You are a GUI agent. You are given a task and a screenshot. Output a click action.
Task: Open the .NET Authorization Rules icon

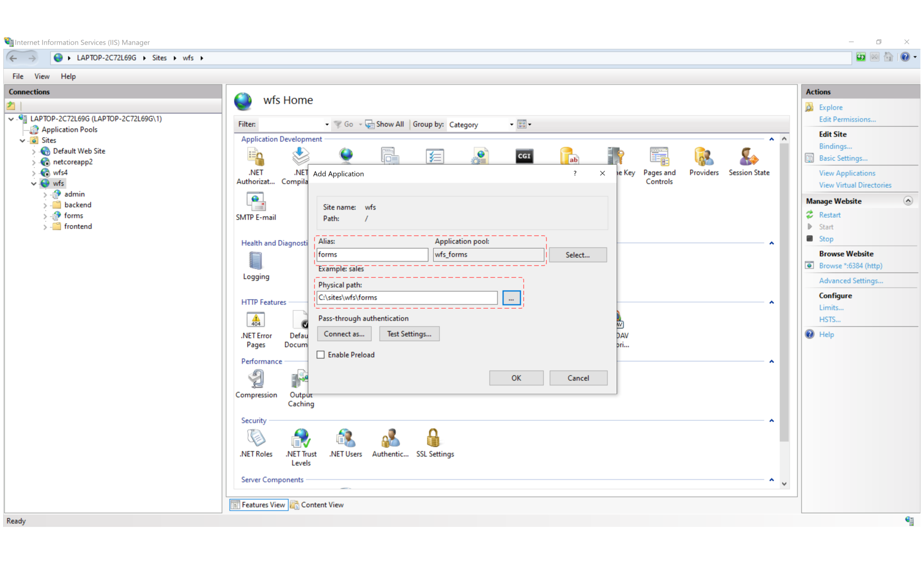click(x=256, y=166)
